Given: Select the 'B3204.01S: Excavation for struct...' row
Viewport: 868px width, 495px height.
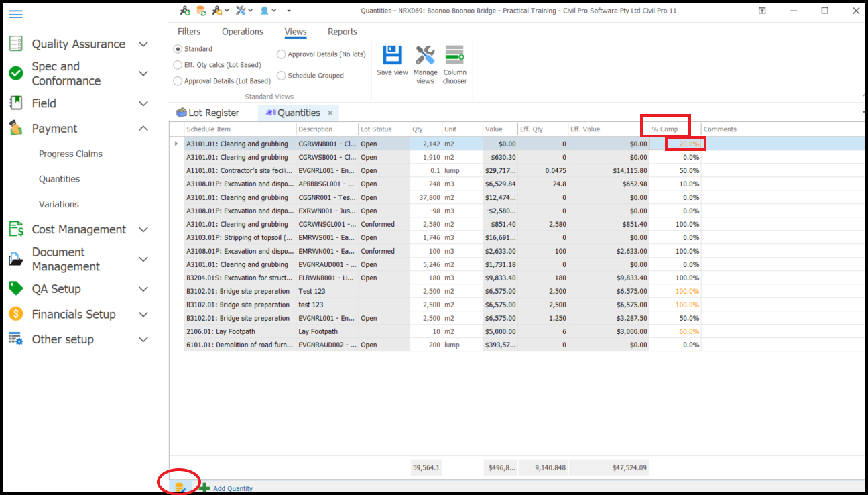Looking at the screenshot, I should [516, 278].
